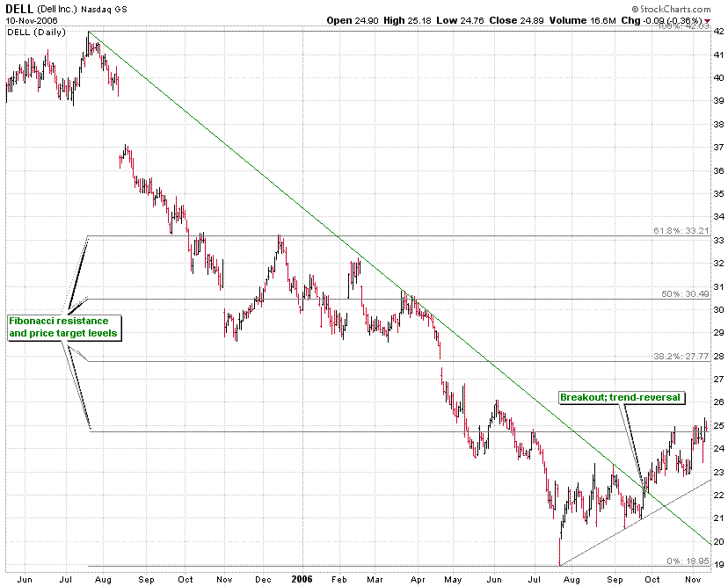Click the Apr label on the time axis
Screen dimensions: 728x586
418,580
